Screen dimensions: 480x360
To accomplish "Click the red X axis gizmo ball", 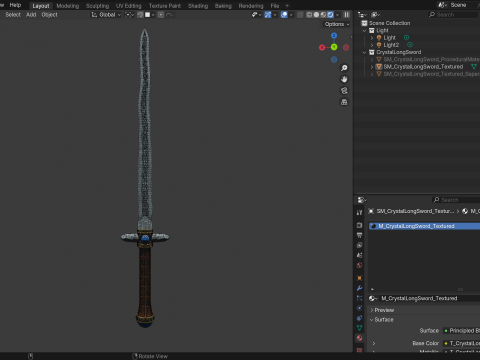I will (x=322, y=47).
